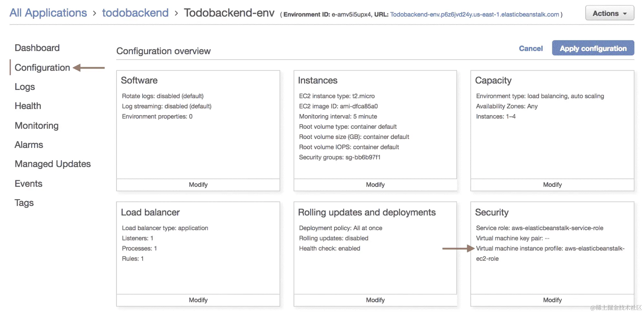Modify the Load balancer settings

(x=198, y=300)
